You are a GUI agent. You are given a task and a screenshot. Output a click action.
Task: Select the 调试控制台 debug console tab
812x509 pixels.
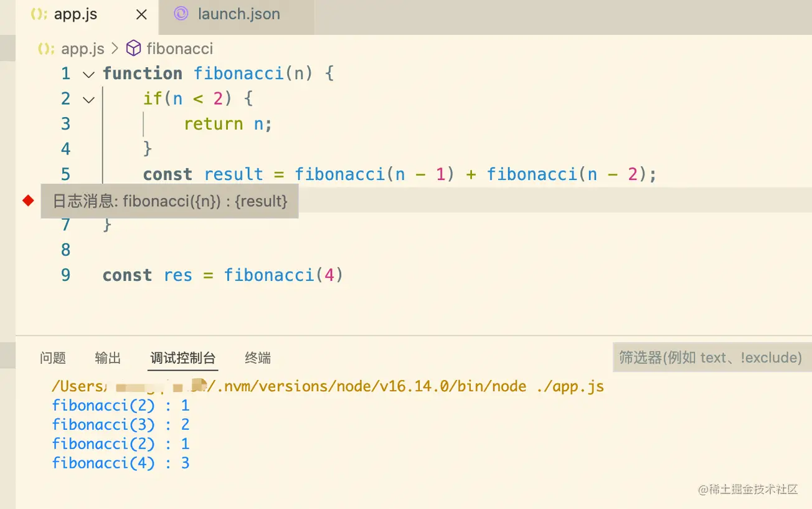[x=182, y=358]
